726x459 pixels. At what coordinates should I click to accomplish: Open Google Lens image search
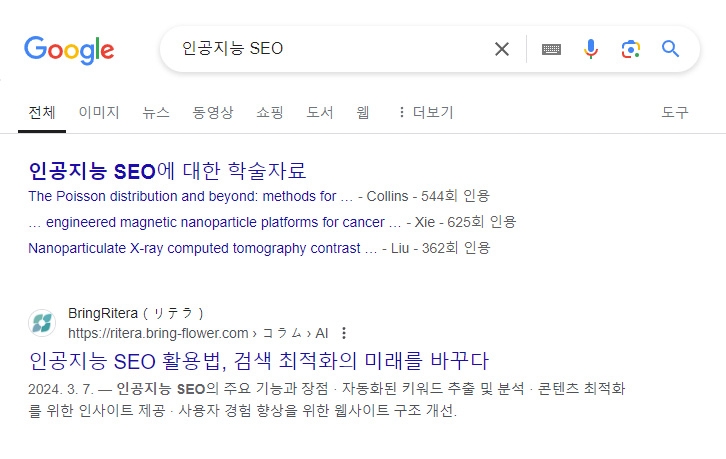631,49
